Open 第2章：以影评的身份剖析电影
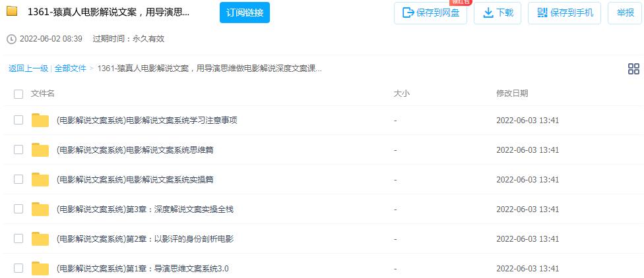The image size is (644, 278). (x=145, y=238)
